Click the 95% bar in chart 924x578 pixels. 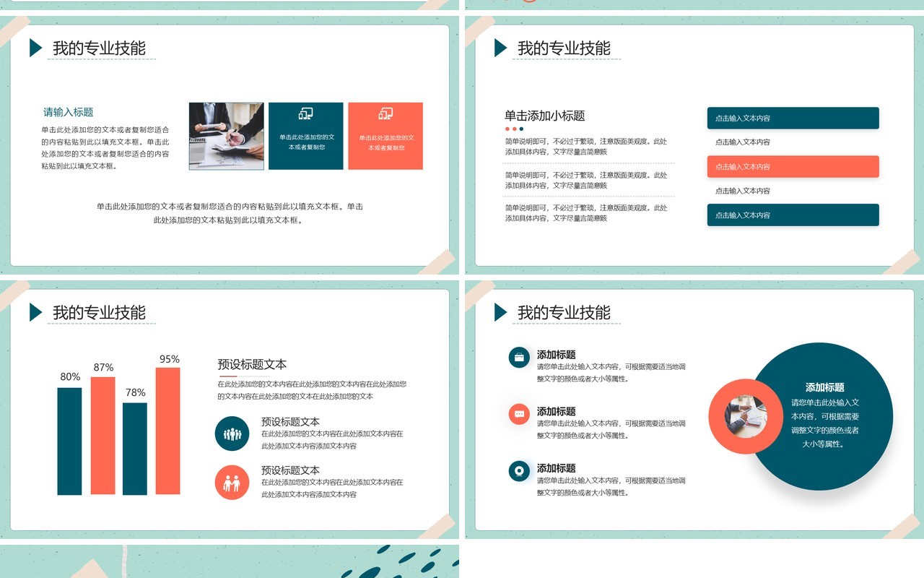(x=168, y=431)
